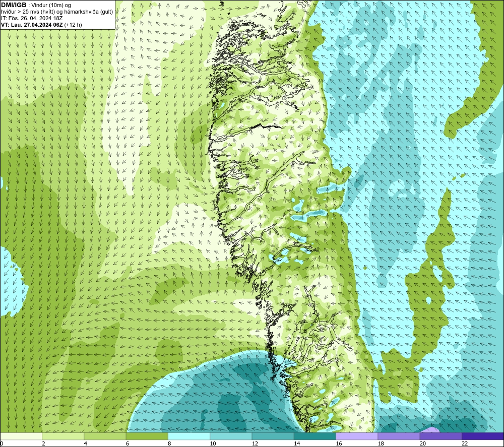Click the legend scale number '16'
This screenshot has width=504, height=447.
point(339,443)
